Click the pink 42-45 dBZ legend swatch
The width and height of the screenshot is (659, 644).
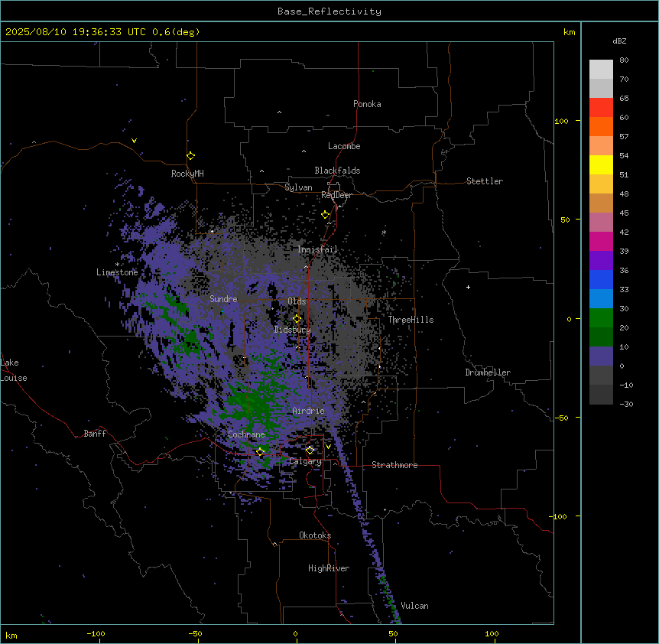(601, 223)
